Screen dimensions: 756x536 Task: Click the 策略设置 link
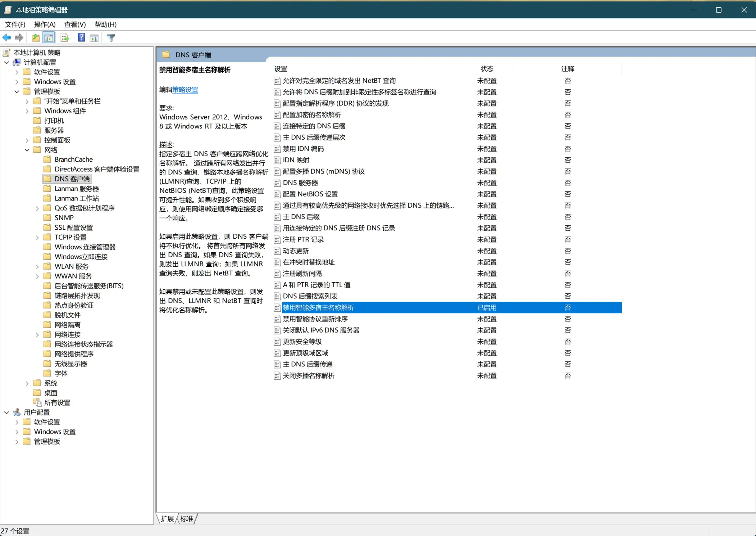click(185, 90)
